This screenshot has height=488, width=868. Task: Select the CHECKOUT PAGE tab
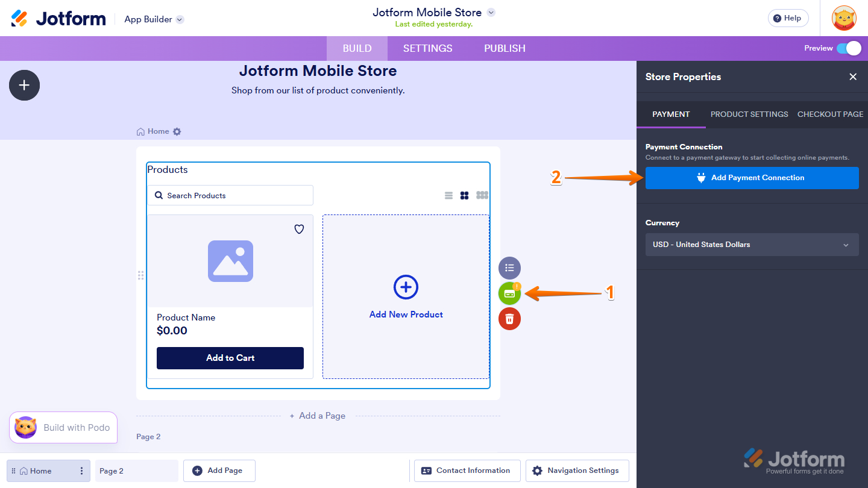coord(830,114)
